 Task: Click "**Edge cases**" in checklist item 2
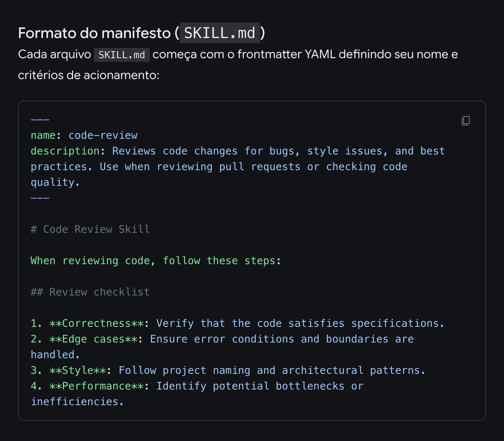[x=94, y=339]
